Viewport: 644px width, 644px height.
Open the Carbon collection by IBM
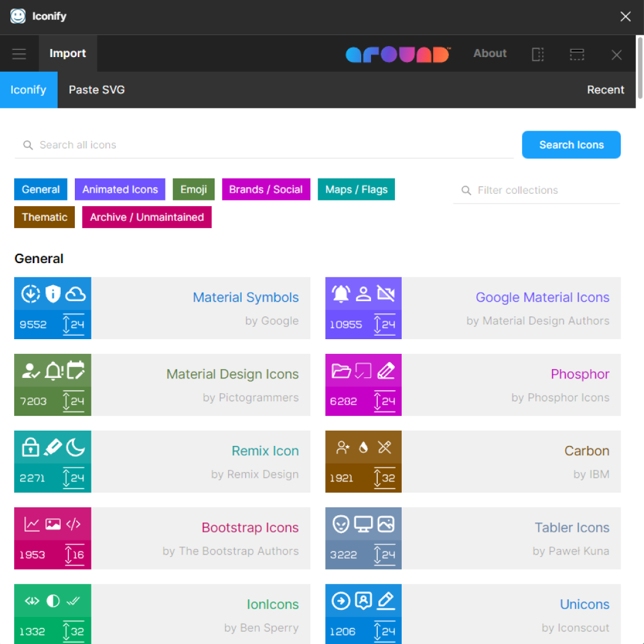pos(473,462)
